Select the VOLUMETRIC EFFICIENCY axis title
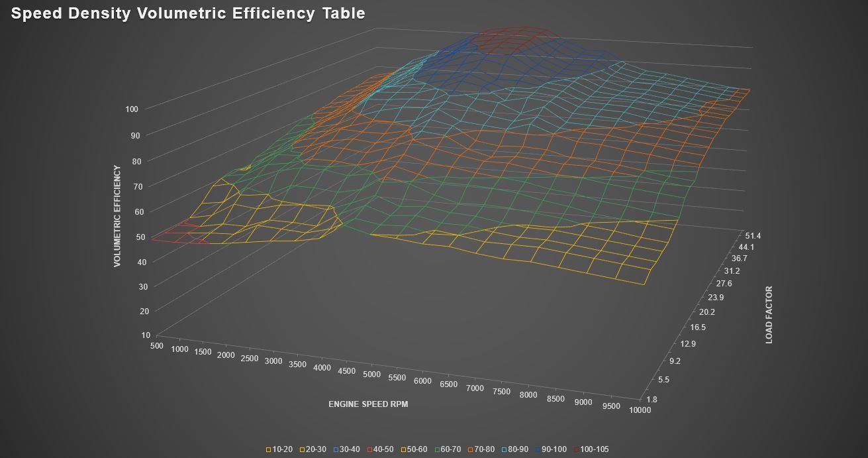Screen dimensions: 868x458 pos(117,216)
